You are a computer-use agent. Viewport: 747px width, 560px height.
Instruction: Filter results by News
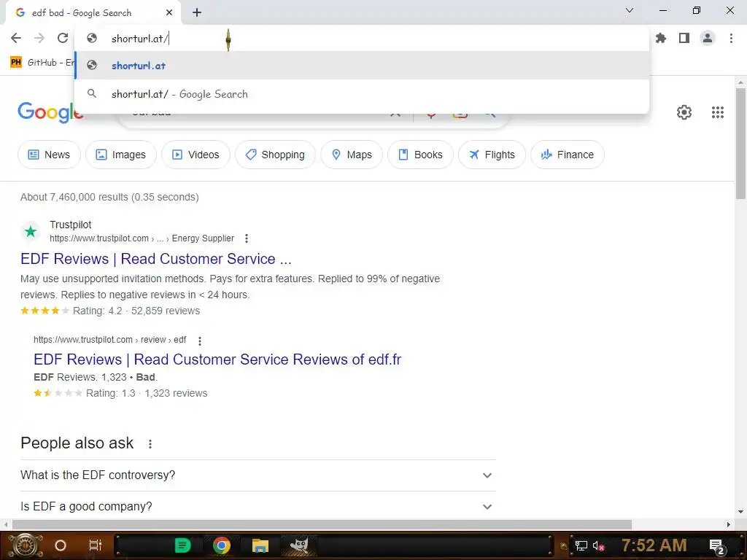click(x=49, y=155)
